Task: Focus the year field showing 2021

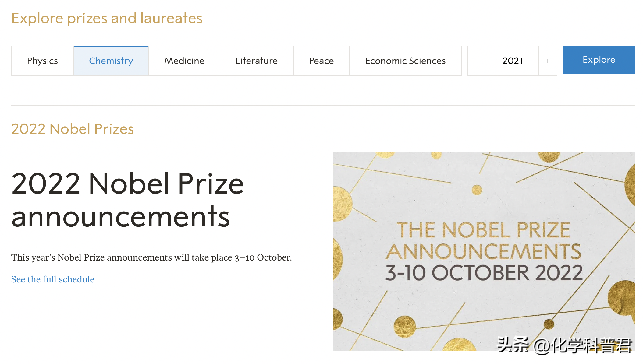Action: 513,61
